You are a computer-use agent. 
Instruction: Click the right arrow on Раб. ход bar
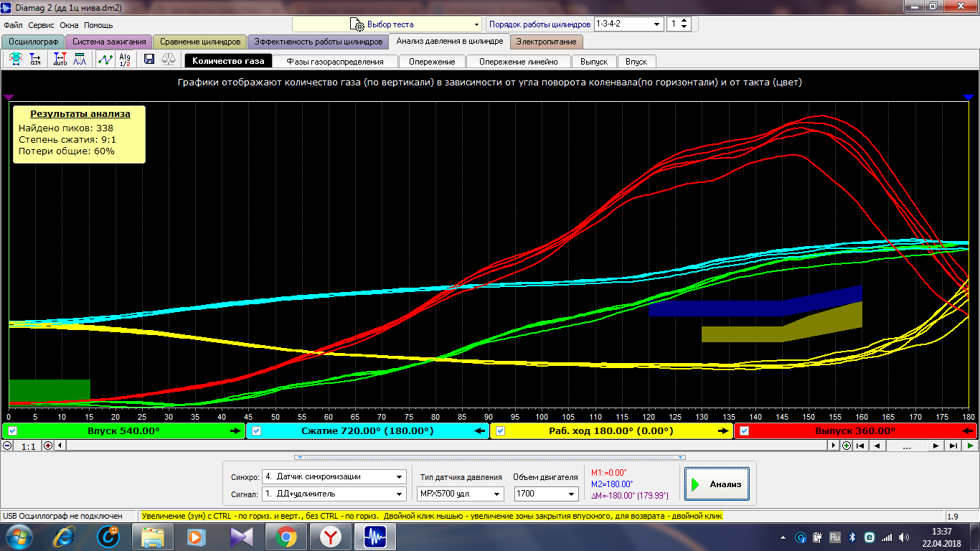tap(722, 431)
